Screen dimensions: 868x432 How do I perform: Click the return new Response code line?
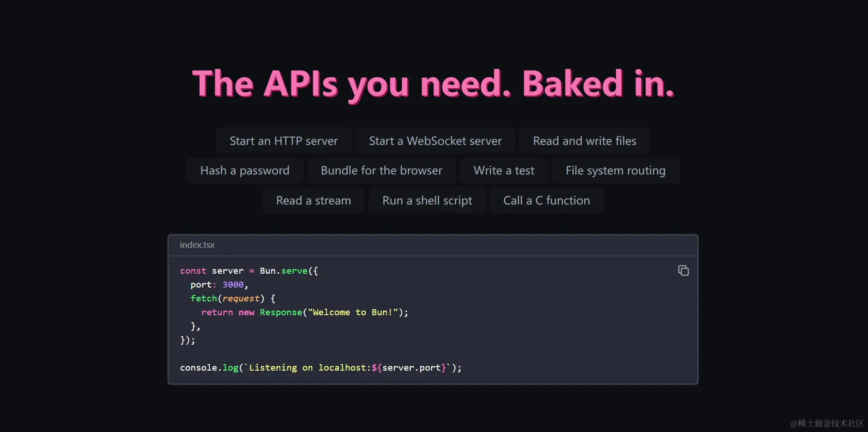tap(304, 312)
